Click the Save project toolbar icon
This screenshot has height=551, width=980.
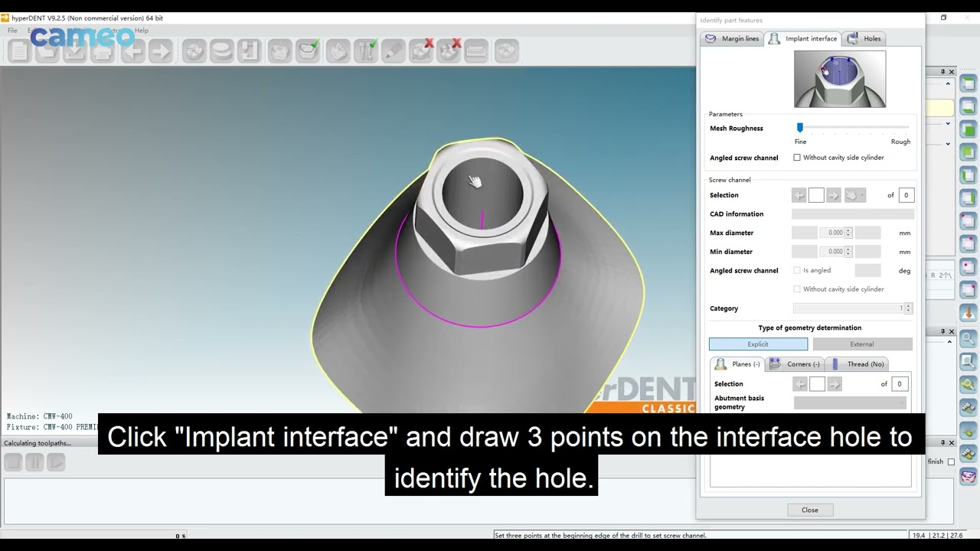[74, 51]
